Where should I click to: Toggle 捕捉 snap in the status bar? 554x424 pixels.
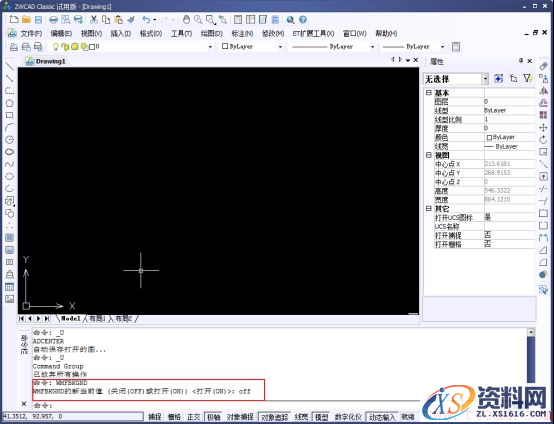(155, 417)
